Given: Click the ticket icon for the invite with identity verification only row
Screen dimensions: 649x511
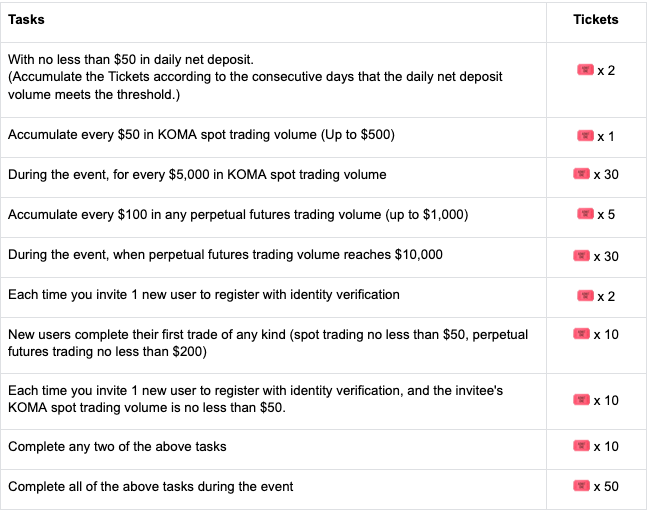Looking at the screenshot, I should [585, 295].
